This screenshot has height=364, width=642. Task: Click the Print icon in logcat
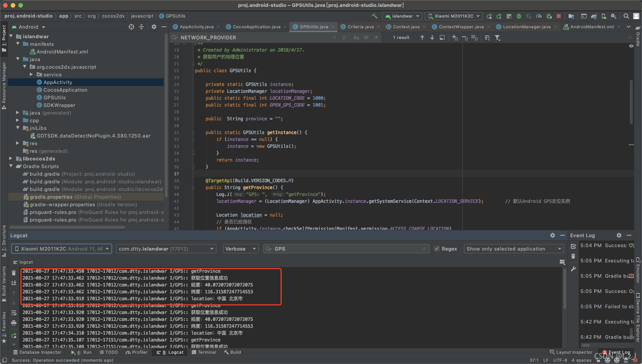(14, 323)
